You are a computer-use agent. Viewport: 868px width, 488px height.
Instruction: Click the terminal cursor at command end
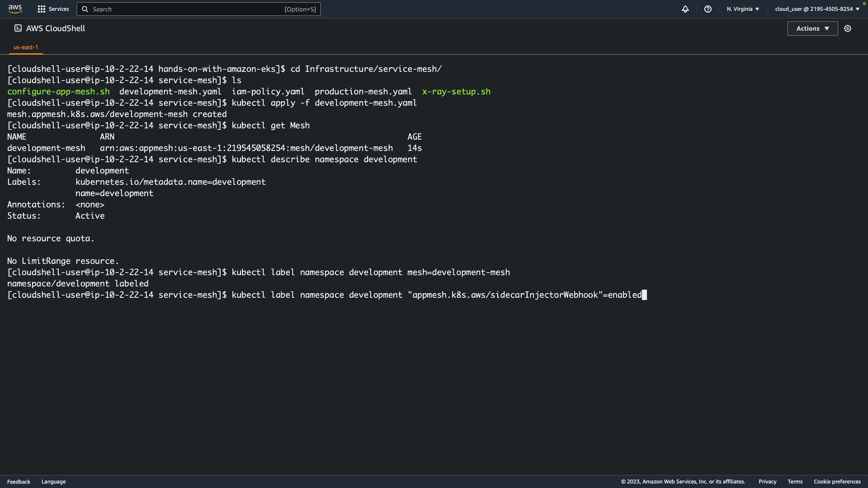pos(644,295)
